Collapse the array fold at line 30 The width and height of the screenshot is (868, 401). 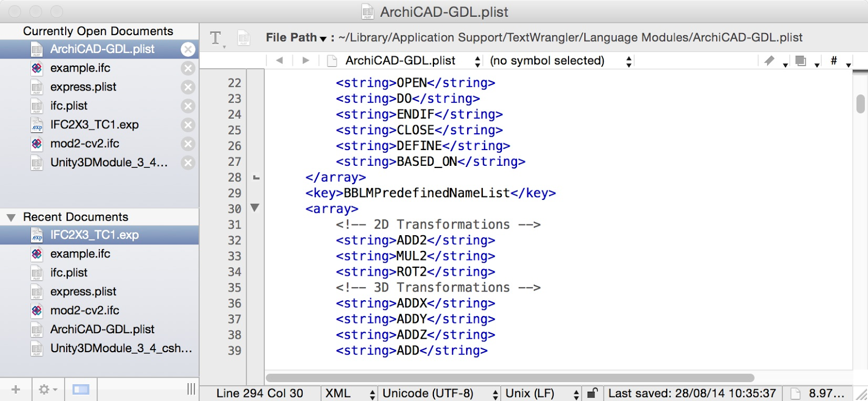pyautogui.click(x=255, y=208)
